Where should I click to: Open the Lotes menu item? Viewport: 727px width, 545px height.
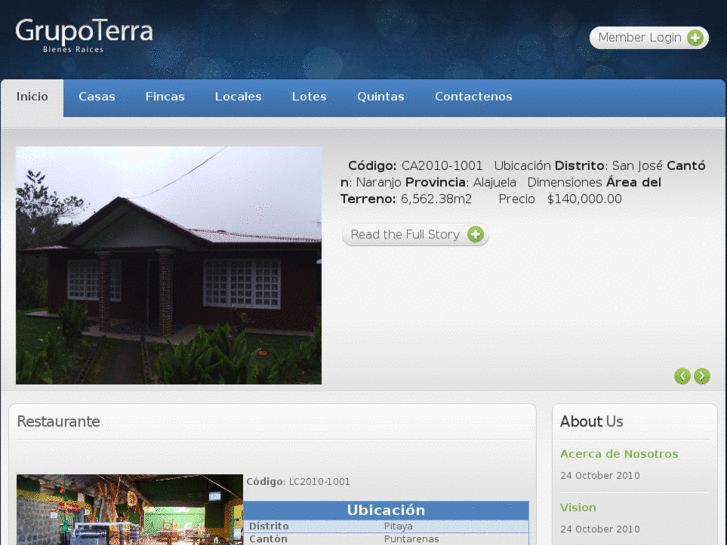[309, 96]
